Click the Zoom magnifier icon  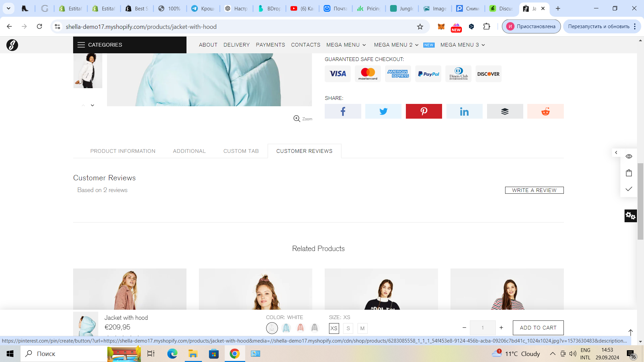[297, 119]
